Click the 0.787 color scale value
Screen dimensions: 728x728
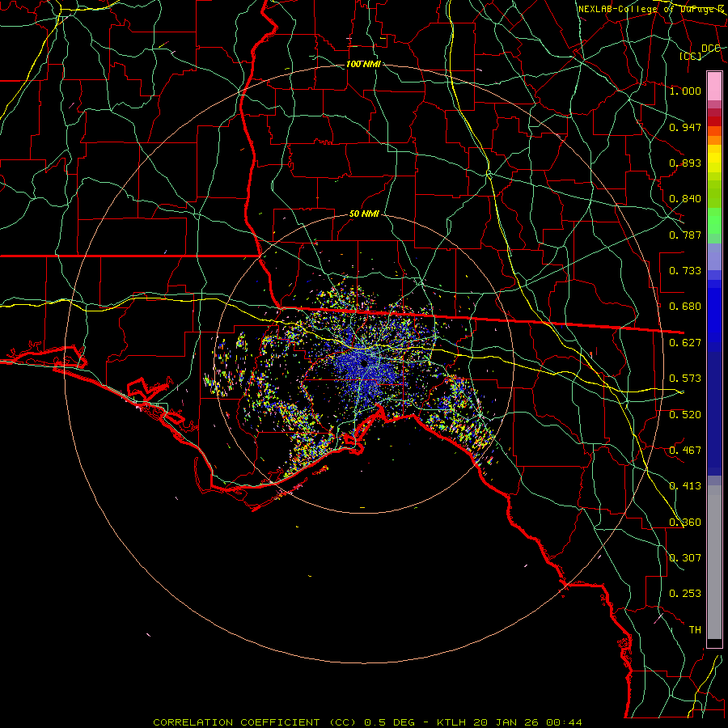click(685, 235)
